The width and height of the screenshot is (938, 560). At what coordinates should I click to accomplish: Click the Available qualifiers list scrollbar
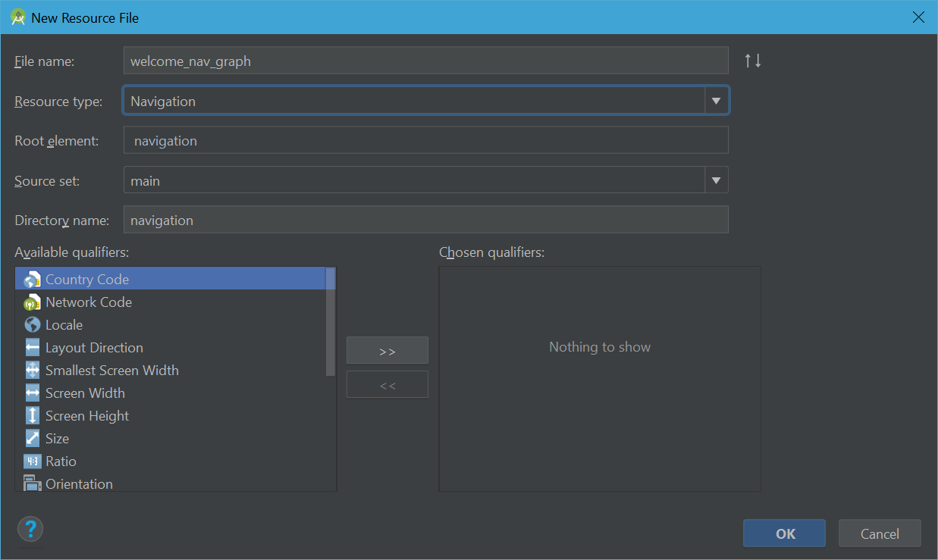331,322
